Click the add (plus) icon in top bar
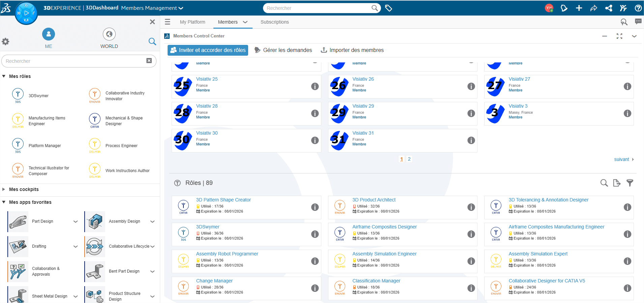 [579, 8]
